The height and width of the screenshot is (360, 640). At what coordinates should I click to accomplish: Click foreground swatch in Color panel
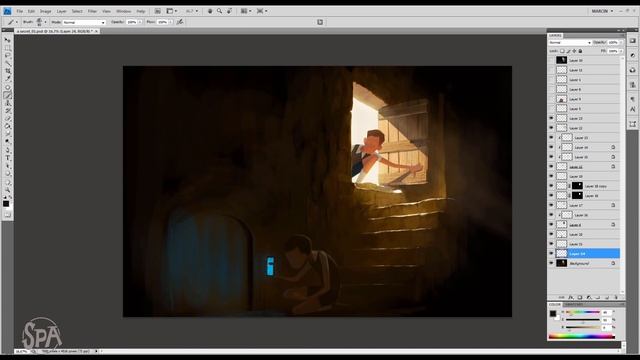pyautogui.click(x=553, y=313)
